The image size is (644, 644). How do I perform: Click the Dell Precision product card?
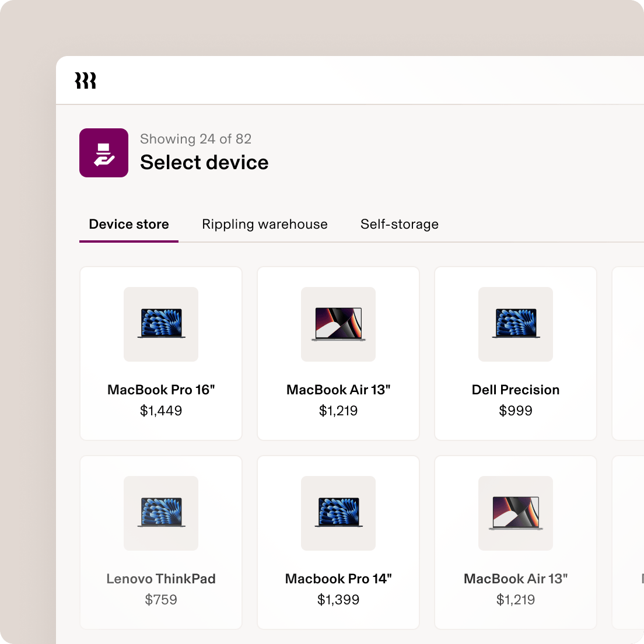tap(516, 353)
